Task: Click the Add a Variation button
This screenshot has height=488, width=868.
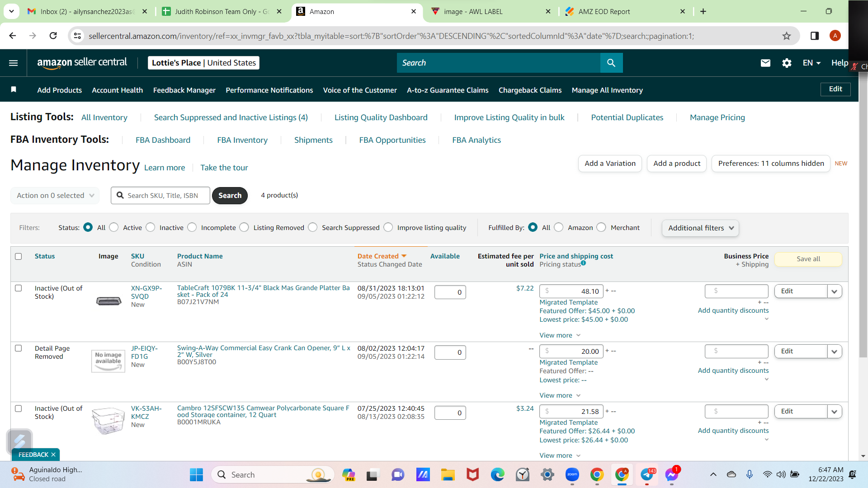Action: [610, 164]
